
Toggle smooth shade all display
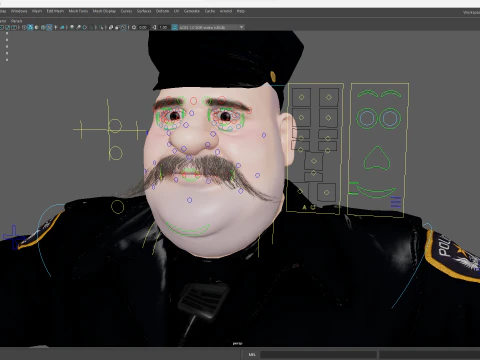30,27
